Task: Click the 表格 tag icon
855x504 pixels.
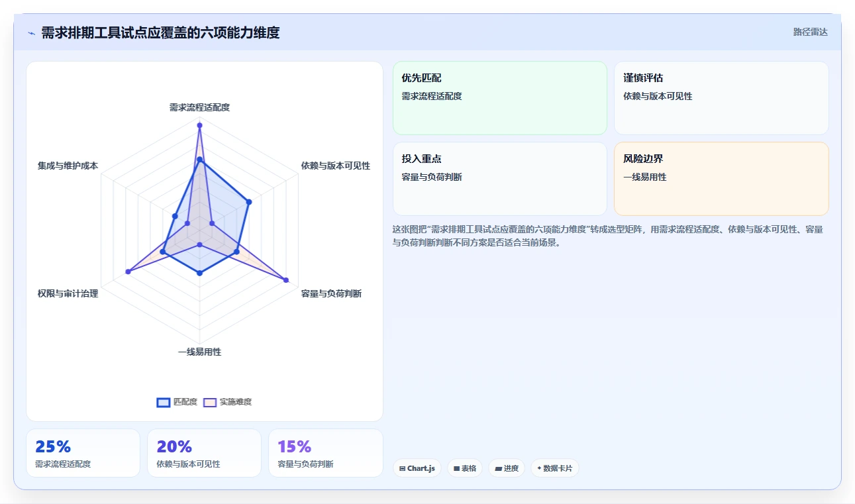Action: tap(456, 468)
